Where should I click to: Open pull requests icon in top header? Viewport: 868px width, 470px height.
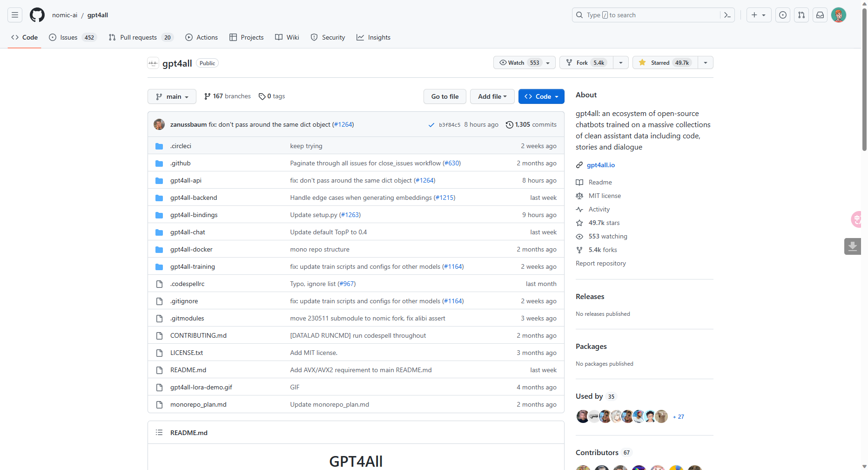tap(801, 15)
